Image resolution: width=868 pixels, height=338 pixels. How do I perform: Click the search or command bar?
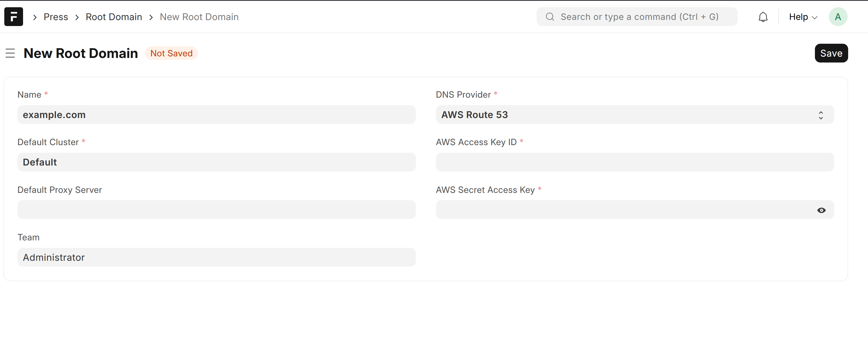(x=637, y=17)
